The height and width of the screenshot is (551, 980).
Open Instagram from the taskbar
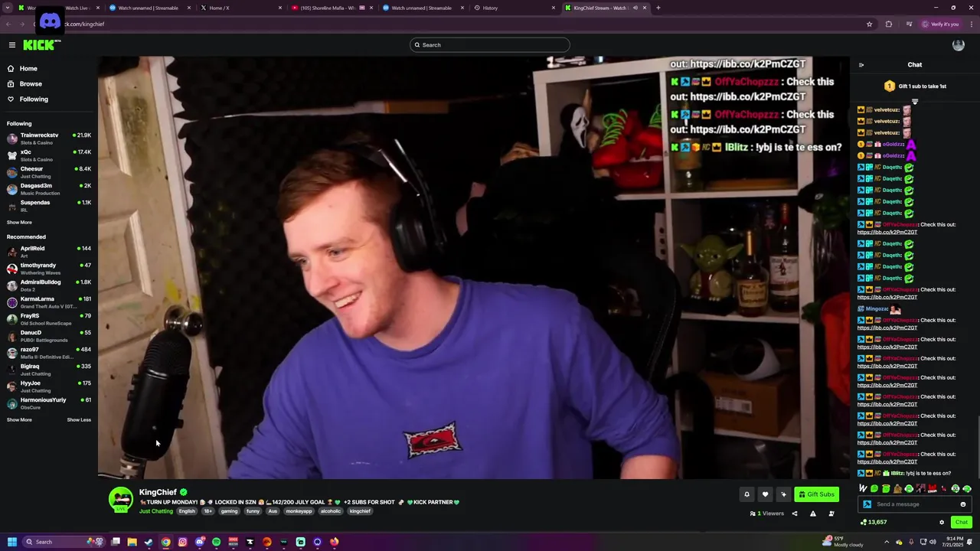pyautogui.click(x=182, y=542)
